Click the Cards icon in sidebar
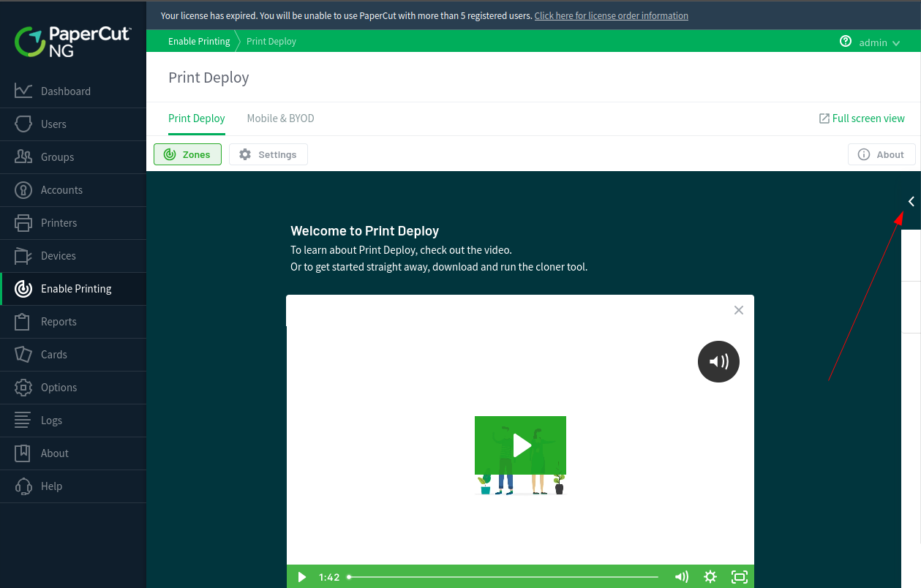Screen dimensions: 921x588 point(23,354)
